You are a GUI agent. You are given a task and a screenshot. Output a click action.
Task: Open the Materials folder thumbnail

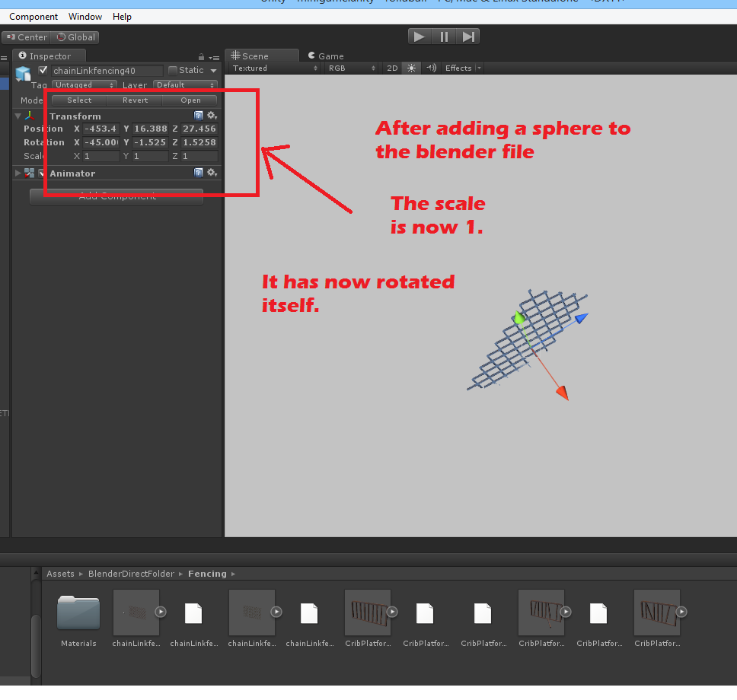point(78,612)
